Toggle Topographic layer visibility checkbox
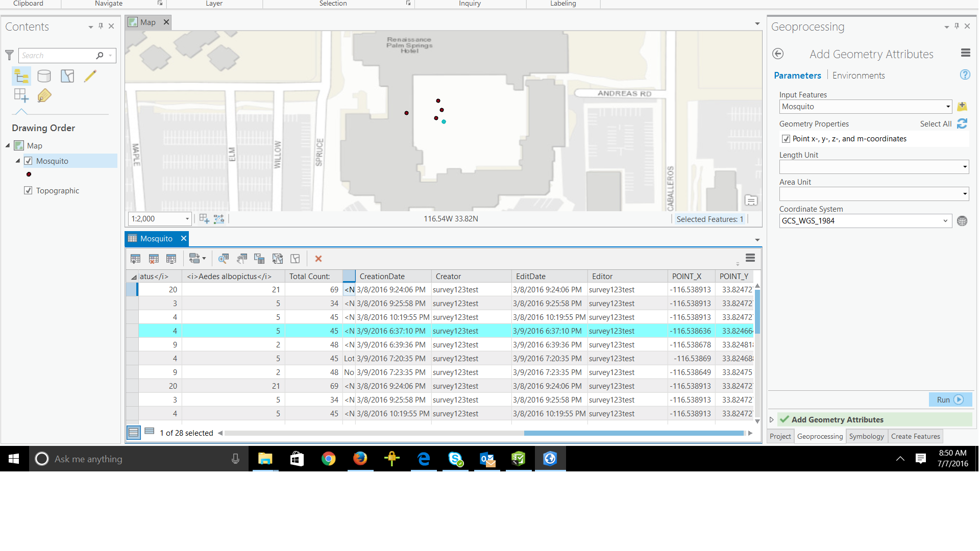The width and height of the screenshot is (980, 551). tap(29, 191)
